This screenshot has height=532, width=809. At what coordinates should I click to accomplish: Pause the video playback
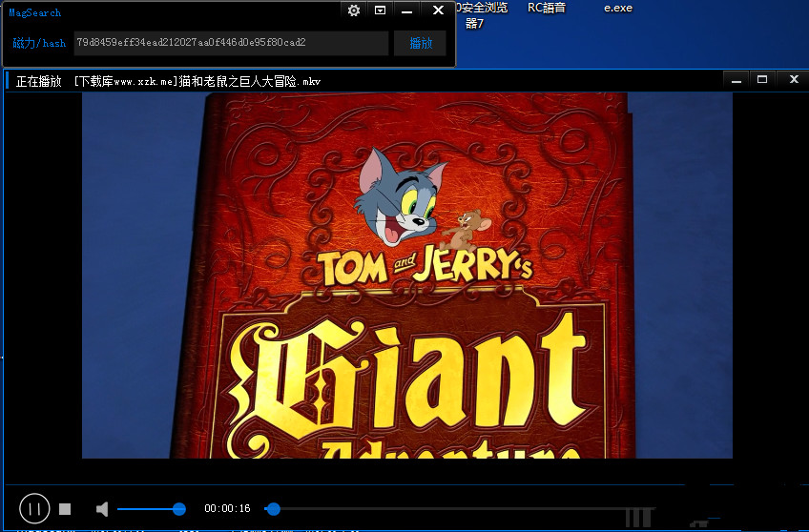[33, 509]
